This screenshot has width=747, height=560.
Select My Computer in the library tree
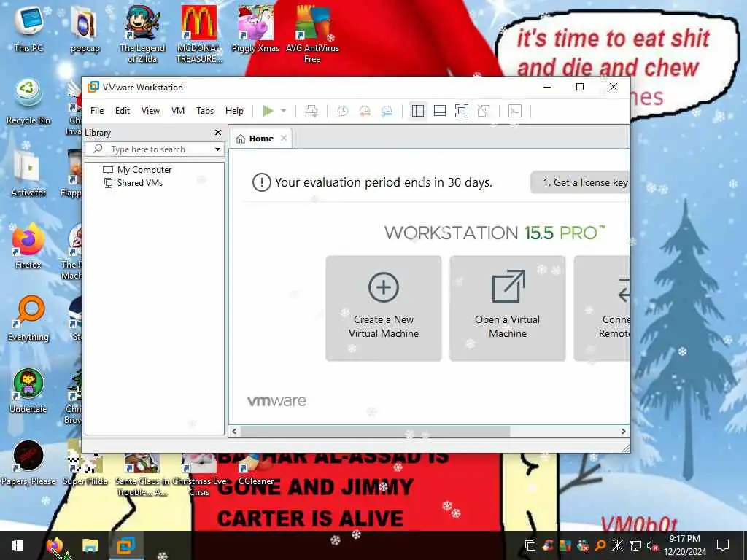(137, 169)
